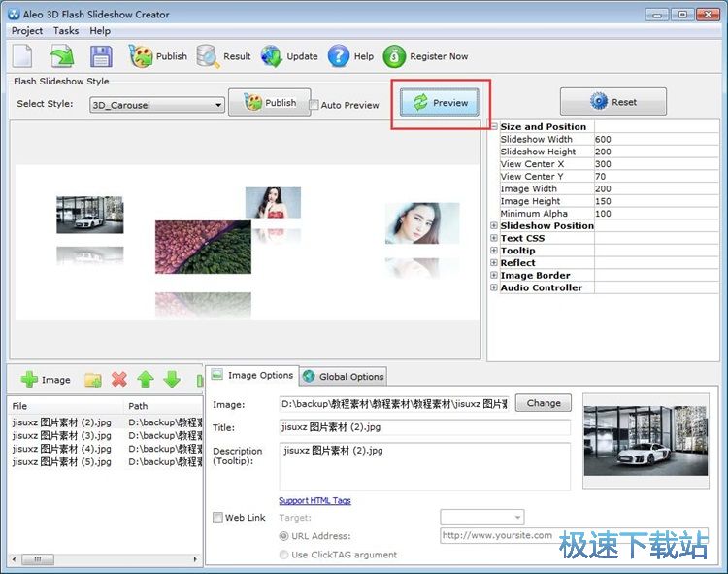728x574 pixels.
Task: Select file jisuxz 图片素材 (5).jpg row
Action: (106, 461)
